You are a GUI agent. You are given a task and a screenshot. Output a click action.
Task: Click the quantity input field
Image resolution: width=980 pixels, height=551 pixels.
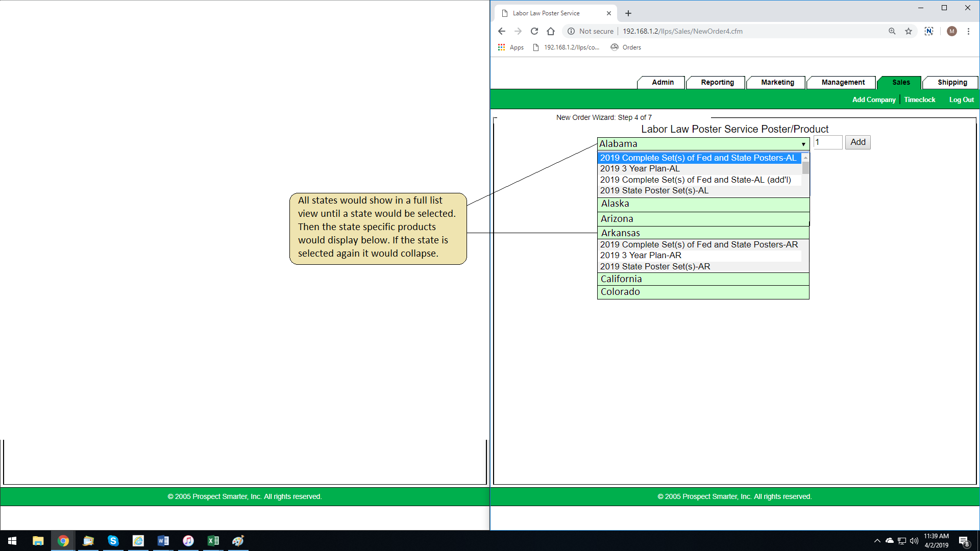pyautogui.click(x=827, y=142)
